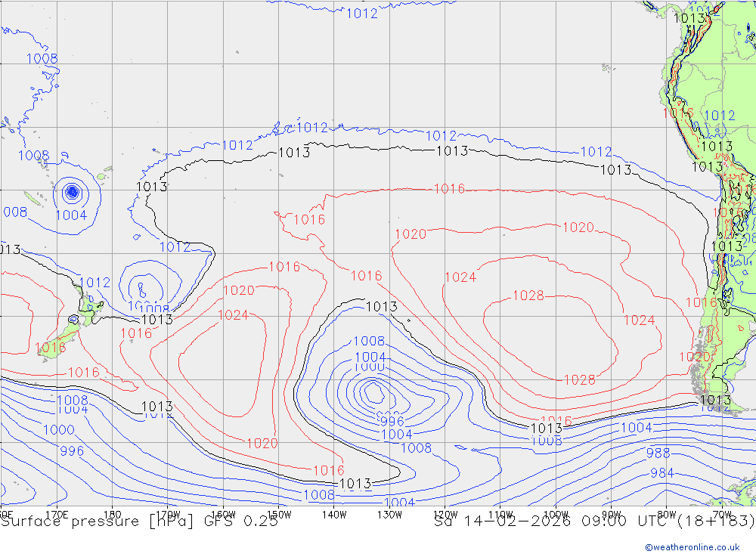Click the blue 1012 label over South America
This screenshot has width=756, height=554.
tap(720, 116)
